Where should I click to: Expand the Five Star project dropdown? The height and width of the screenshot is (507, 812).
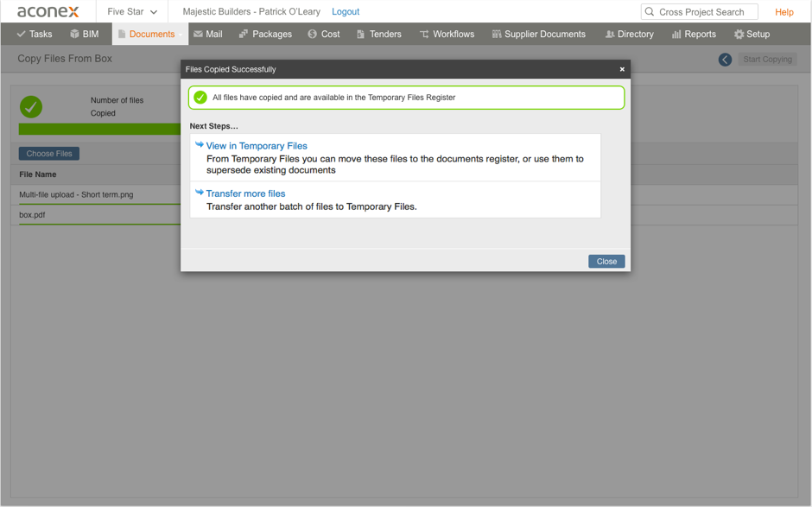(x=132, y=11)
